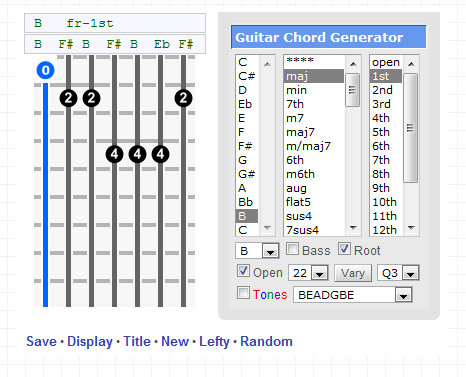Select root note D in the list
The height and width of the screenshot is (377, 466).
(247, 90)
